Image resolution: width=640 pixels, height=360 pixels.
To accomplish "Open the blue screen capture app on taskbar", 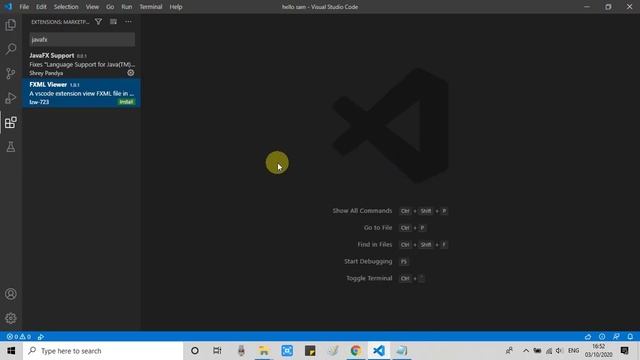I will [287, 351].
